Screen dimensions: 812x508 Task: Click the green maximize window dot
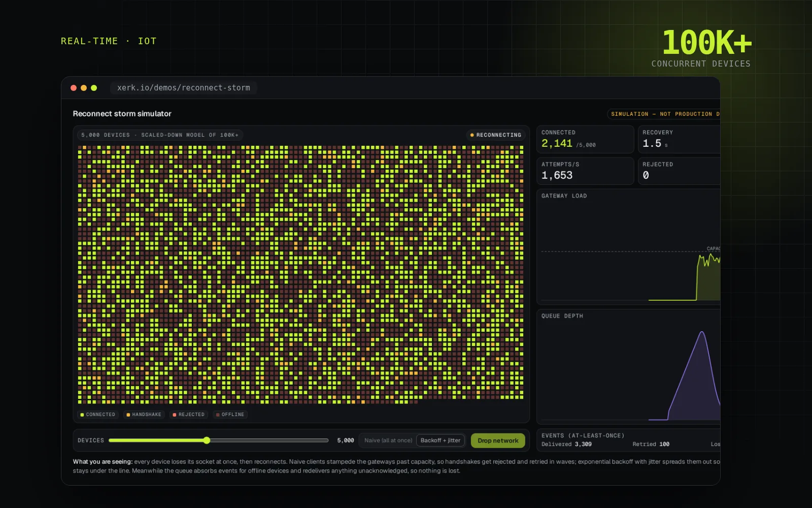coord(94,88)
